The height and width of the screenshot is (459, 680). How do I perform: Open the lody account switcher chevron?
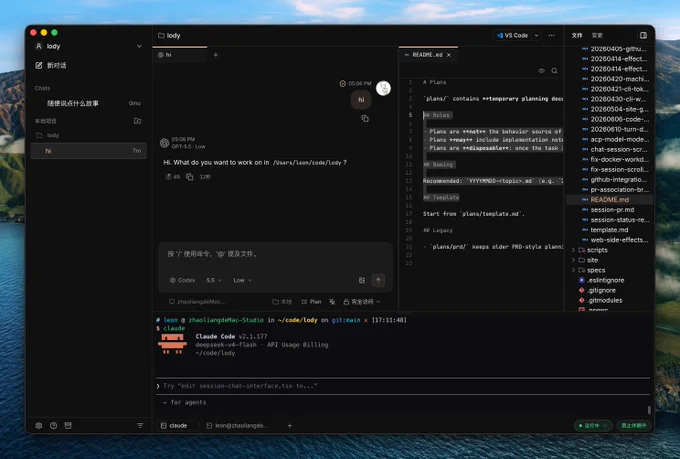139,46
